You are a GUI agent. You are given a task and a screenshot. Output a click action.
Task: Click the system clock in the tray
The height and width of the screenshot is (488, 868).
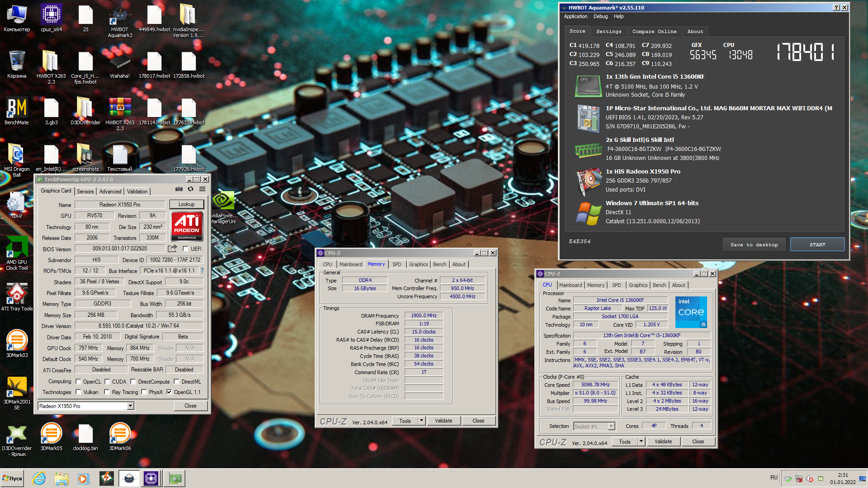[x=843, y=479]
